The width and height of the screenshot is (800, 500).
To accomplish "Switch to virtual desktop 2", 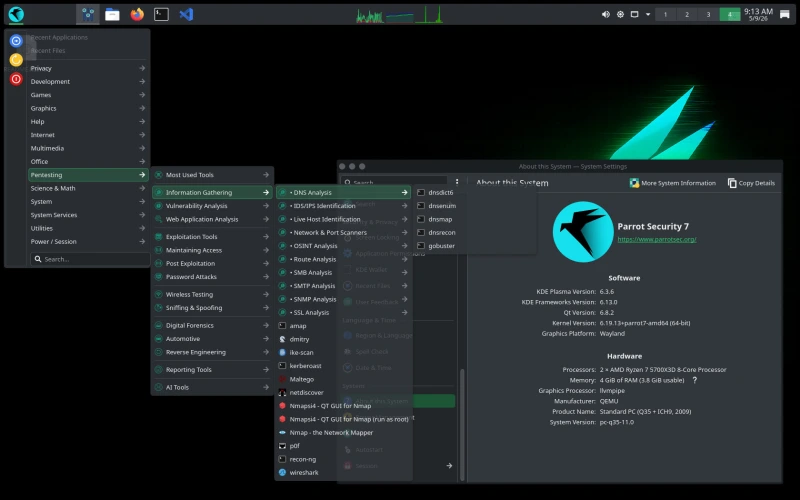I will 687,14.
